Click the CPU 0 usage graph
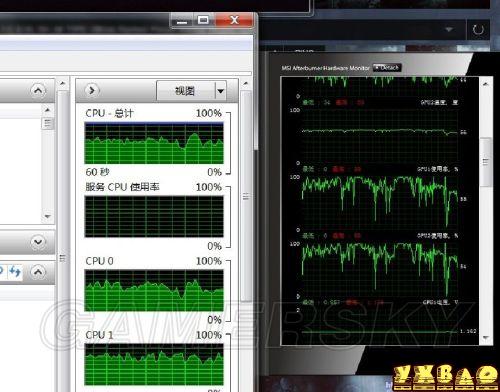The width and height of the screenshot is (500, 392). tap(154, 291)
